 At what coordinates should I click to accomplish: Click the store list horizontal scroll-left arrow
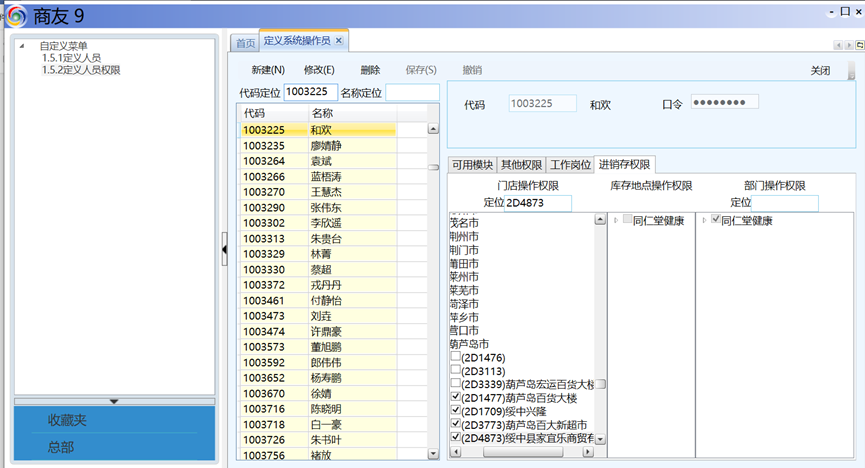pos(456,452)
